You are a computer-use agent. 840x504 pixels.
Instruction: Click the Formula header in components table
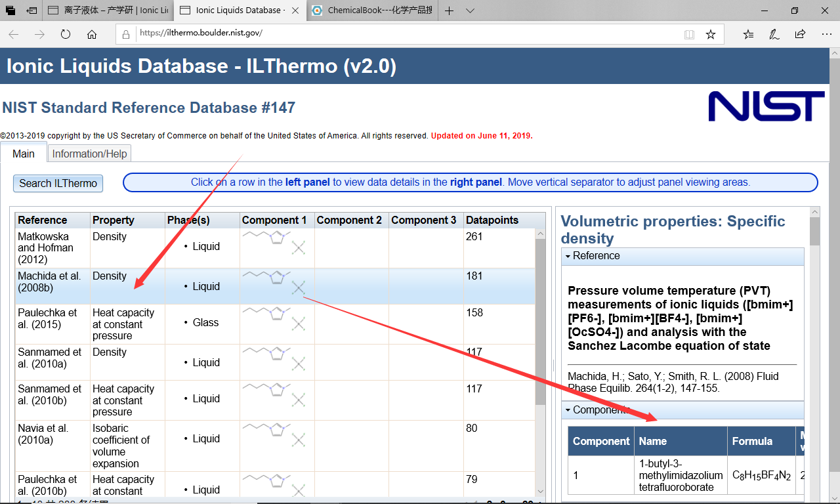pyautogui.click(x=761, y=441)
